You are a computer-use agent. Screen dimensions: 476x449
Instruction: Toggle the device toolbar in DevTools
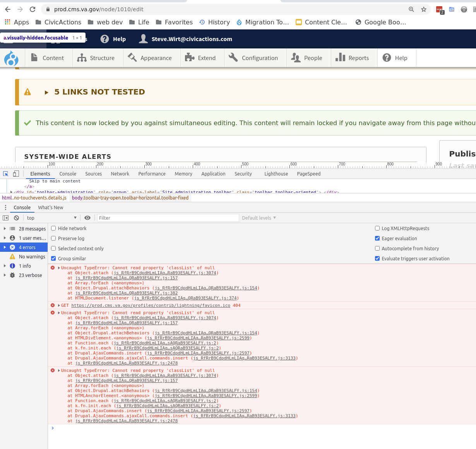(x=16, y=174)
